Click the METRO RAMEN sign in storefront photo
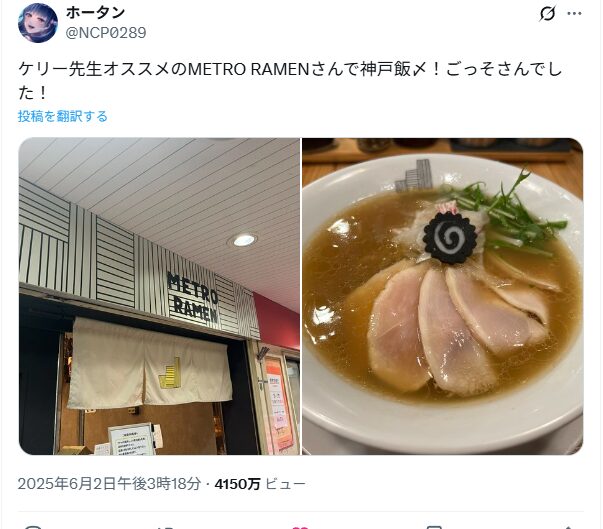The image size is (603, 529). tap(193, 297)
